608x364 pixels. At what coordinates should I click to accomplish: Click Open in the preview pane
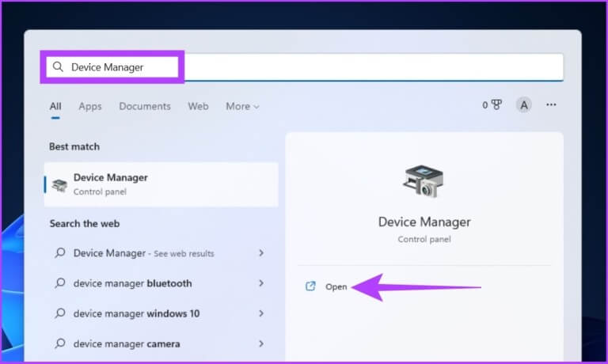pos(336,287)
